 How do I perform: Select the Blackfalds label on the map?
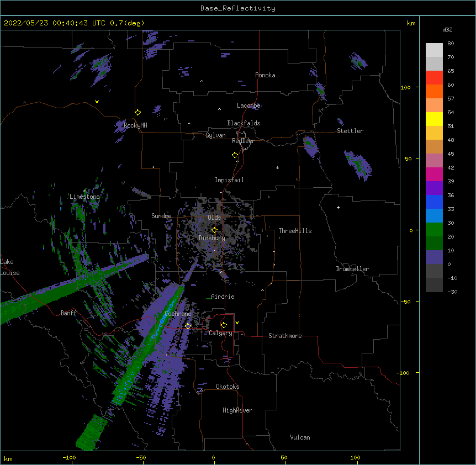point(244,123)
